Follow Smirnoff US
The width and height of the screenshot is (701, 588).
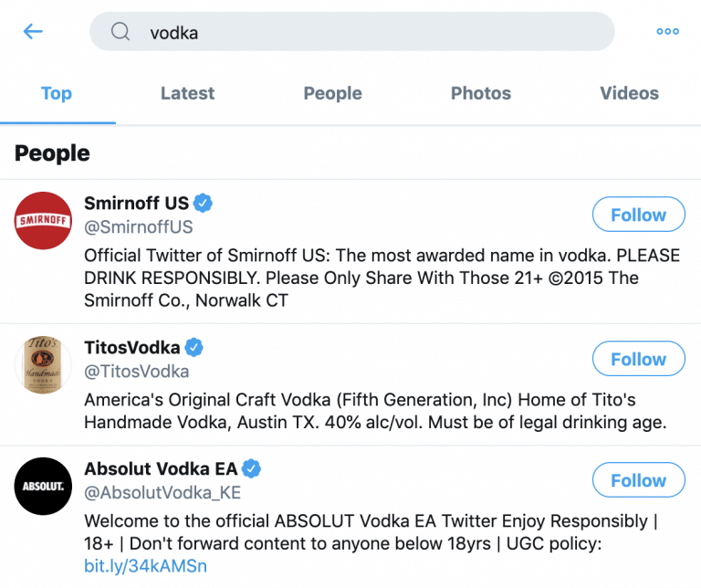[x=638, y=215]
